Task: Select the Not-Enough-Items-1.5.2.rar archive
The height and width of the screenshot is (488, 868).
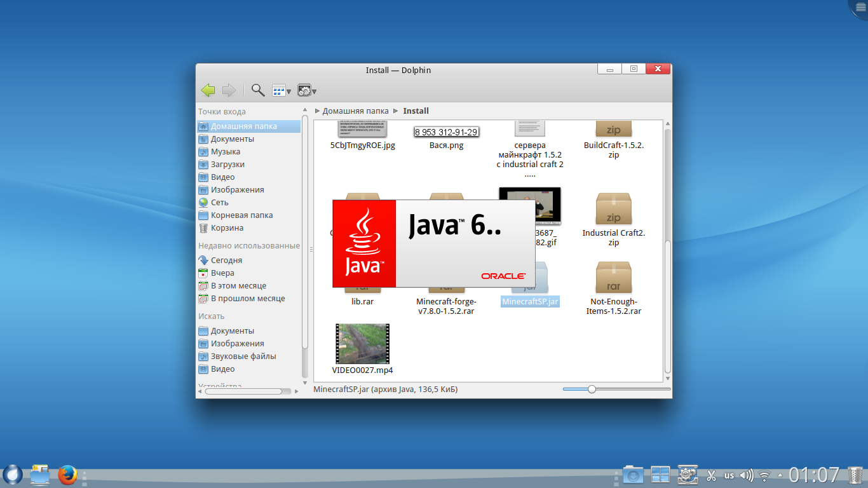Action: (x=613, y=278)
